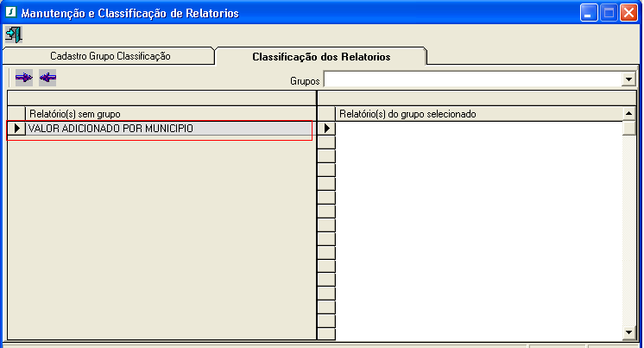
Task: Click the application icon in title bar
Action: coord(10,12)
